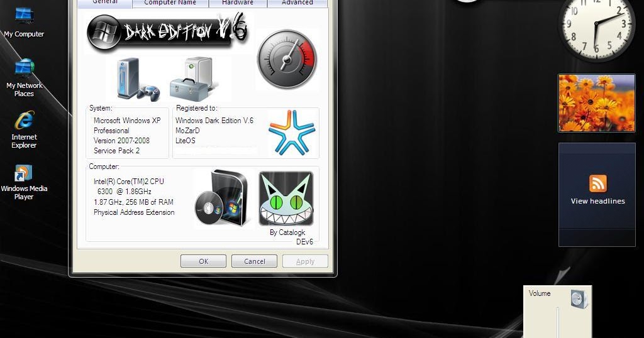This screenshot has width=644, height=338.
Task: Open My Computer desktop icon
Action: [x=24, y=22]
